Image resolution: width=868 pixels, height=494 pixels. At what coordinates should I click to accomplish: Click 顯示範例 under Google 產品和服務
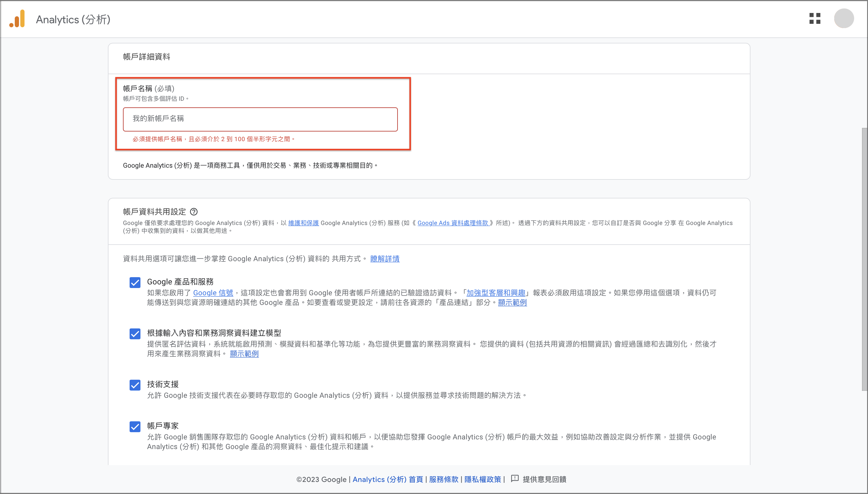[512, 302]
